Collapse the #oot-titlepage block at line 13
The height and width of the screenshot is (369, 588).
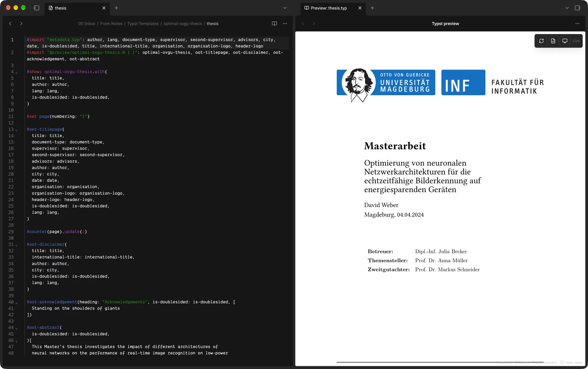(x=16, y=130)
